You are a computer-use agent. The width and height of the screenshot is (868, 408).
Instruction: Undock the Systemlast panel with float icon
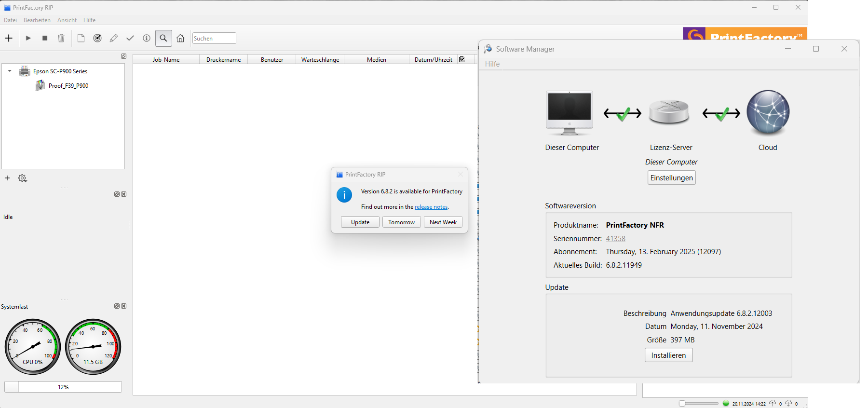point(117,306)
